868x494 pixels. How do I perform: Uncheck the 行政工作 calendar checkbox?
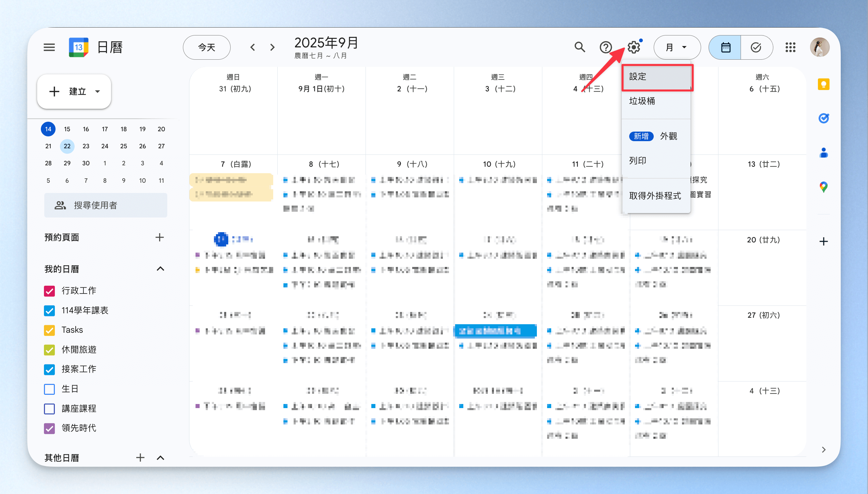(x=49, y=291)
